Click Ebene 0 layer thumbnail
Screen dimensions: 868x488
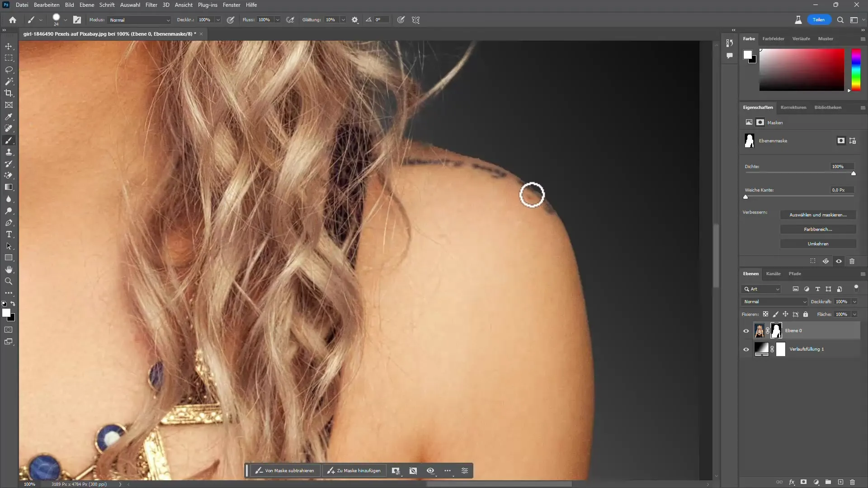pyautogui.click(x=761, y=331)
